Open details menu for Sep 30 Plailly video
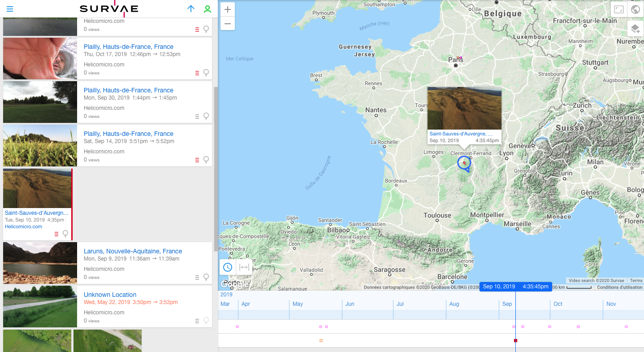644x352 pixels. click(x=197, y=116)
